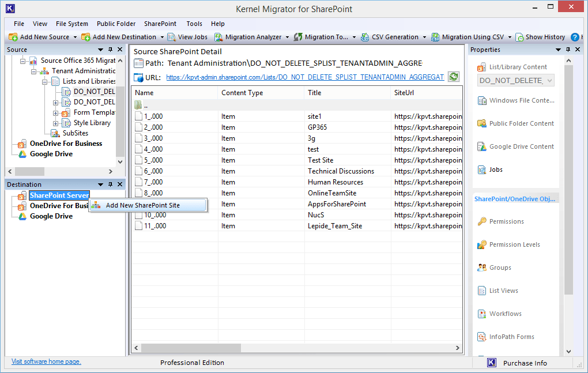Click the Name column header
The width and height of the screenshot is (588, 373).
(x=174, y=93)
